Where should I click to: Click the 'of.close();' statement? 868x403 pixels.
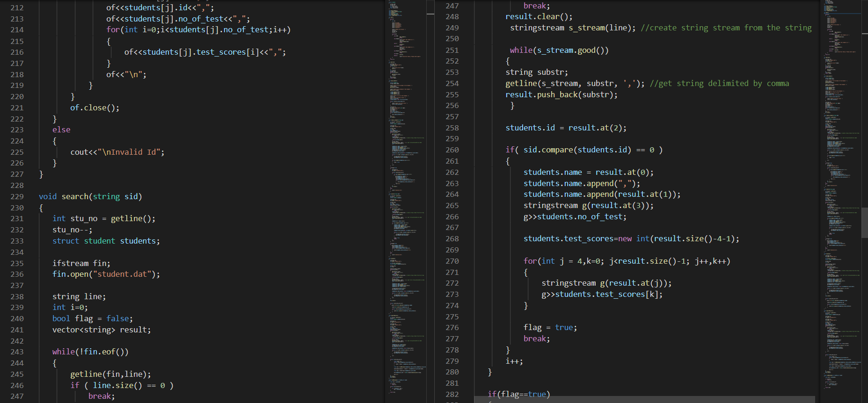[x=95, y=108]
